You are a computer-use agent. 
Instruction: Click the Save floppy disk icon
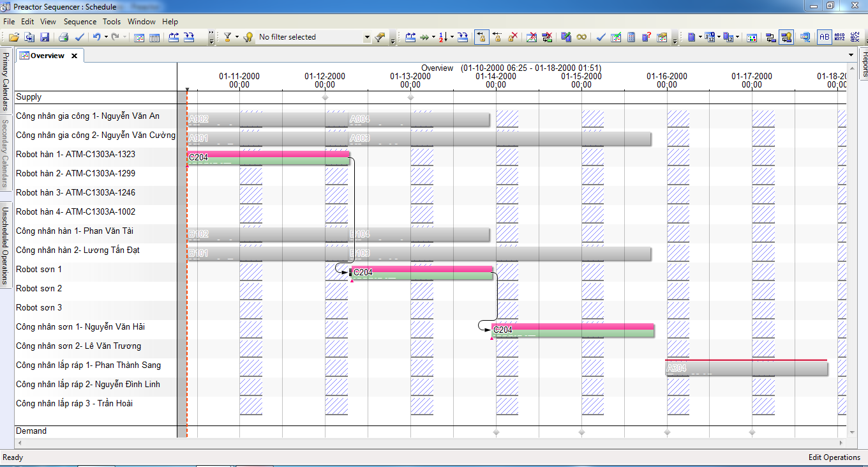pyautogui.click(x=45, y=38)
